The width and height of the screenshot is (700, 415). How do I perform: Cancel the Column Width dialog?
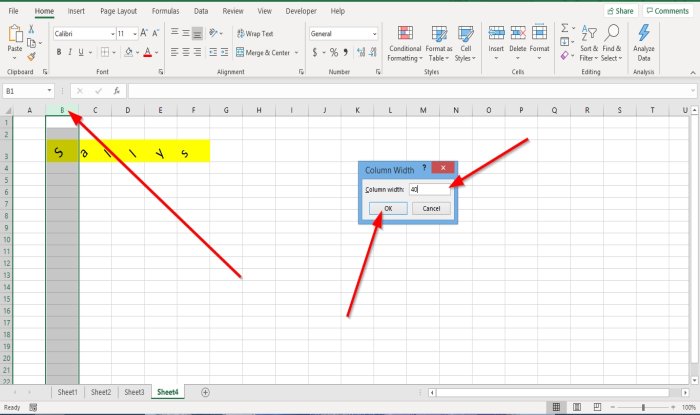click(x=431, y=208)
